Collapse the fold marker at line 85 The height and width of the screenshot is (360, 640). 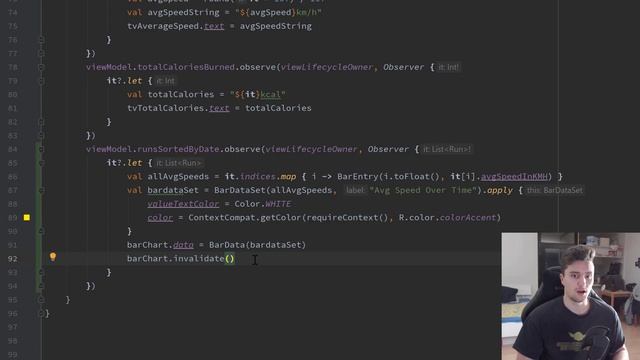tap(41, 163)
